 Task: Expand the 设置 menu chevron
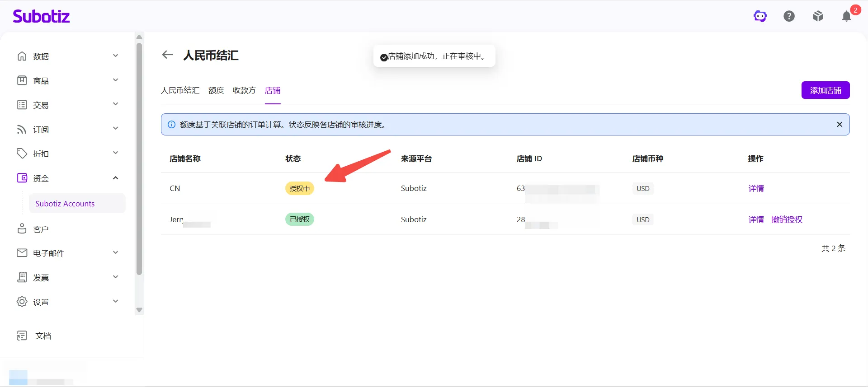pyautogui.click(x=115, y=302)
